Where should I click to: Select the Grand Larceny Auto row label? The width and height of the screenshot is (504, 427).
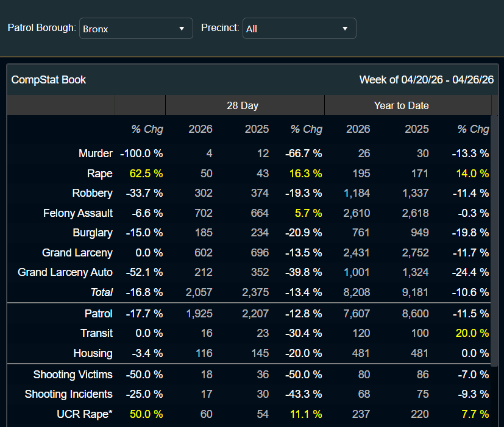point(65,272)
